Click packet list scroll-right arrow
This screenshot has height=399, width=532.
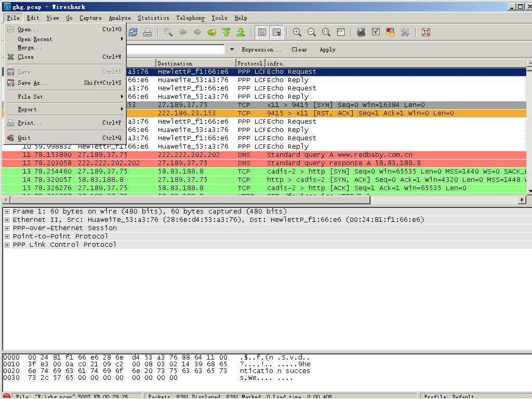point(522,200)
